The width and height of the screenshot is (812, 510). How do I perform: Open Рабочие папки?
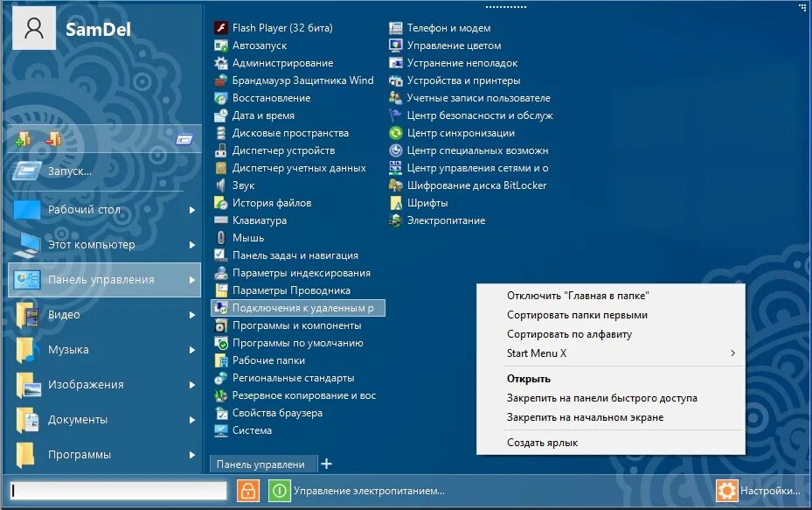[x=260, y=360]
